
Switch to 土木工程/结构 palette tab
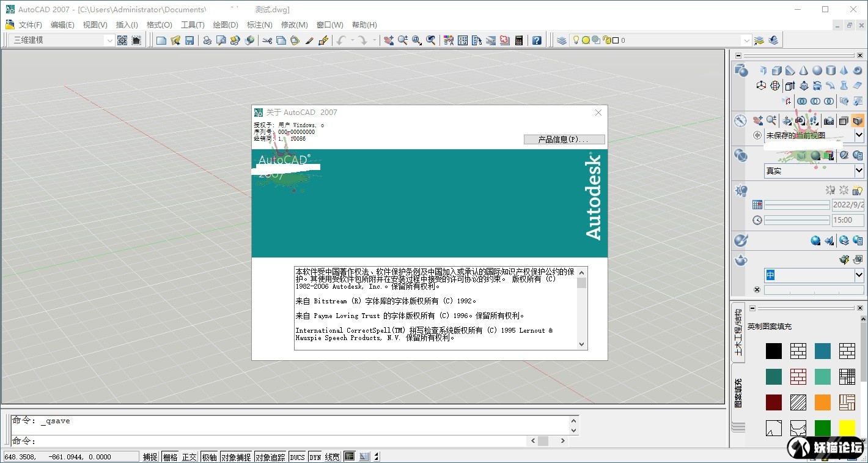[x=738, y=332]
